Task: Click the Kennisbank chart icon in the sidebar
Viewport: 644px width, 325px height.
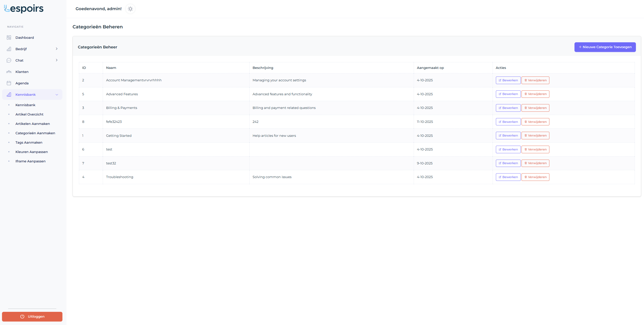Action: click(x=9, y=94)
